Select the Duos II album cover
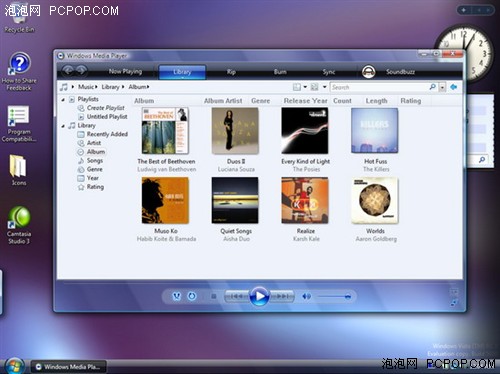Screen dimensions: 500x374 [x=235, y=131]
